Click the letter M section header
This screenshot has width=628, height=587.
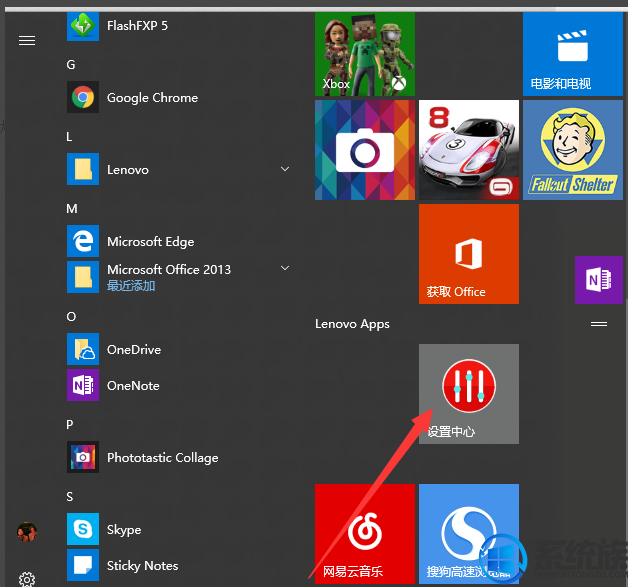[72, 209]
